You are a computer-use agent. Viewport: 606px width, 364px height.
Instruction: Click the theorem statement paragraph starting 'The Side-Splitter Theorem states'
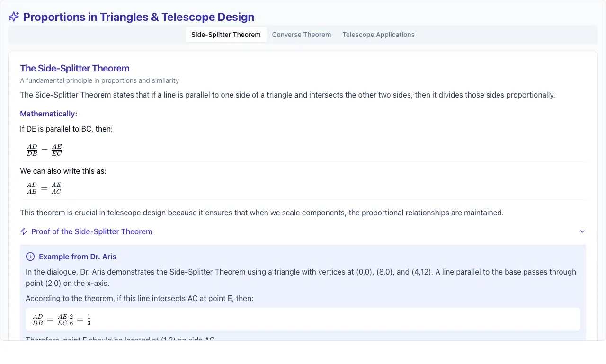pos(287,95)
